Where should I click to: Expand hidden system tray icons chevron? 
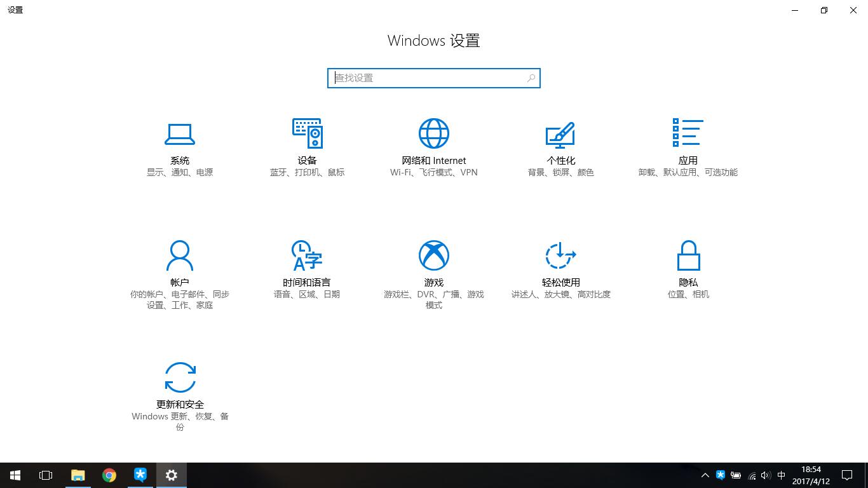(x=705, y=475)
